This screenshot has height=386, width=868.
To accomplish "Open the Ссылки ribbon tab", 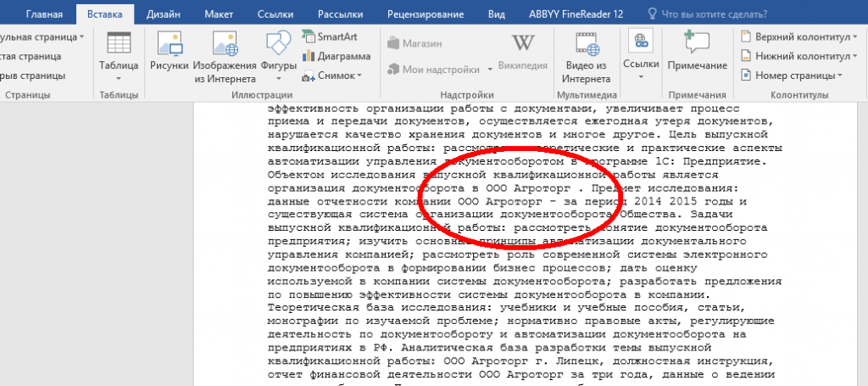I will (x=276, y=14).
